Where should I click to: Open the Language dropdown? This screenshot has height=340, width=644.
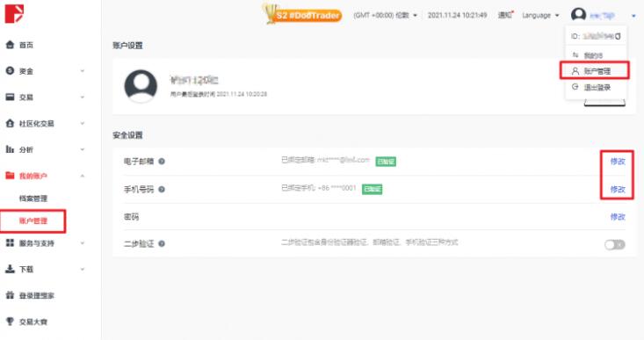click(x=540, y=15)
